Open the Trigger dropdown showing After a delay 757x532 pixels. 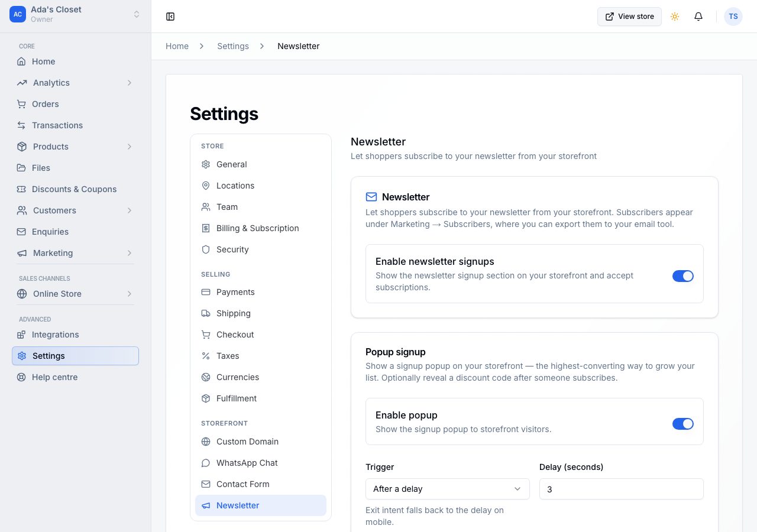coord(448,489)
